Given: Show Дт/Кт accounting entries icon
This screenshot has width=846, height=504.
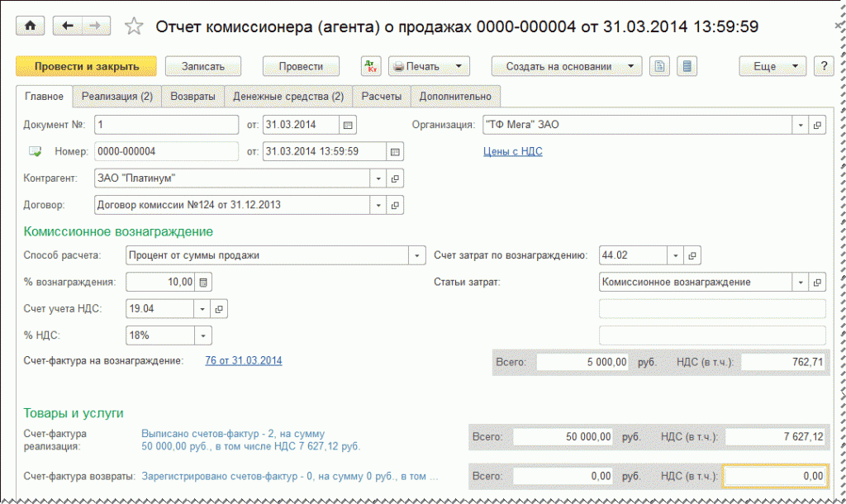Looking at the screenshot, I should (x=371, y=66).
